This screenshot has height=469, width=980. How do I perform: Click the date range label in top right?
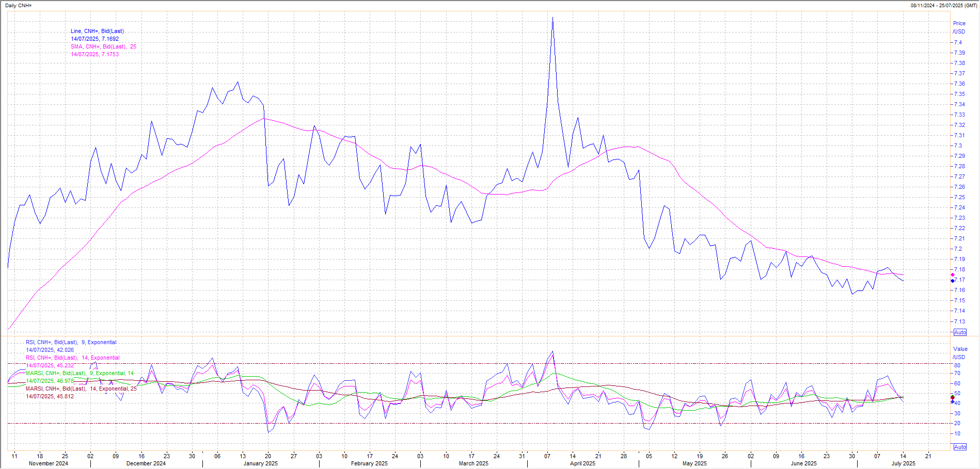pos(944,5)
